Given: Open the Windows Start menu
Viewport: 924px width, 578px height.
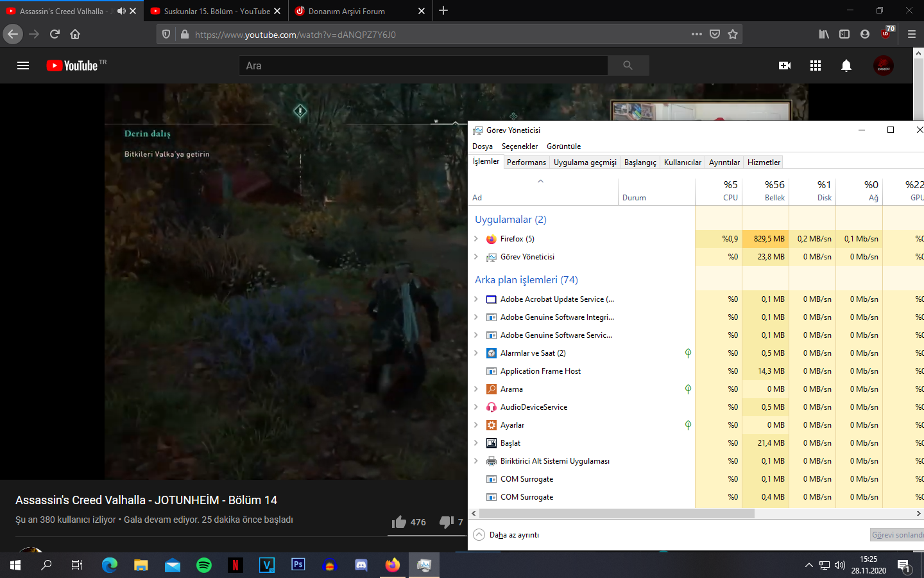Looking at the screenshot, I should pos(15,565).
